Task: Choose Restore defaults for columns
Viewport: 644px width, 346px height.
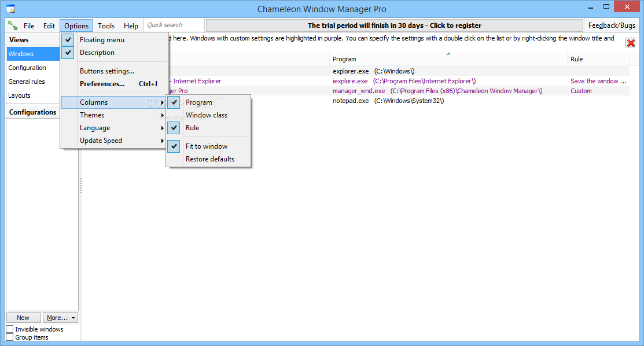Action: coord(208,159)
